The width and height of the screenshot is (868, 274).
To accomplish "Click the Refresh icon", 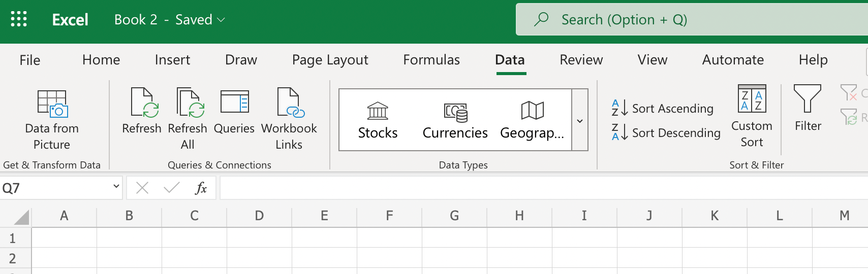I will [142, 103].
